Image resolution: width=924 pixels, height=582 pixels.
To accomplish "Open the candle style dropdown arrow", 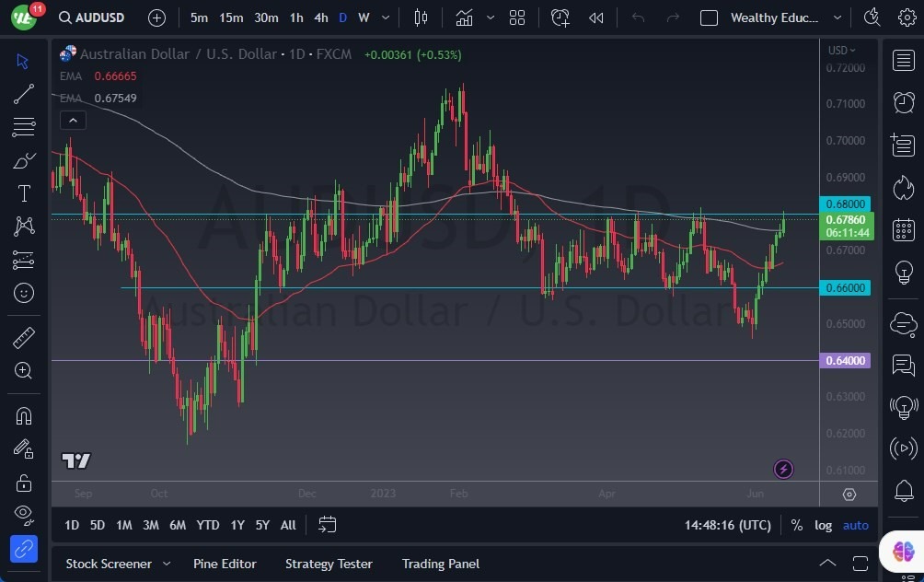I will pos(490,17).
